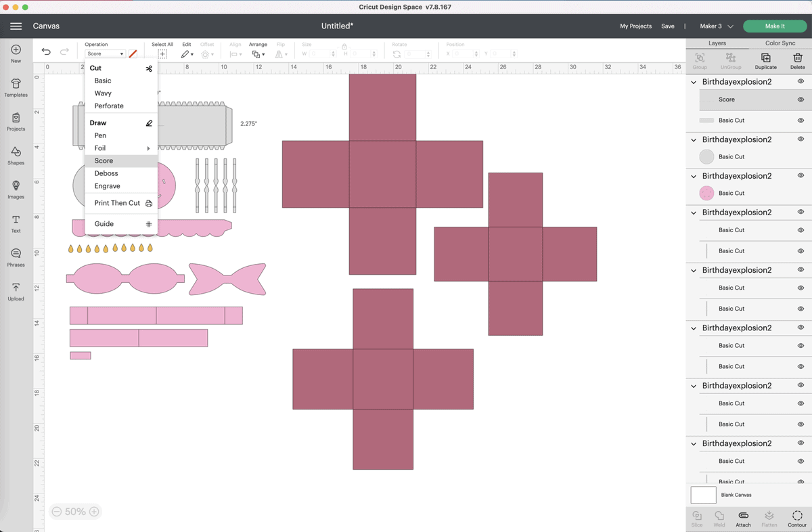Click the Blank Canvas color swatch
The height and width of the screenshot is (532, 812).
pos(703,495)
